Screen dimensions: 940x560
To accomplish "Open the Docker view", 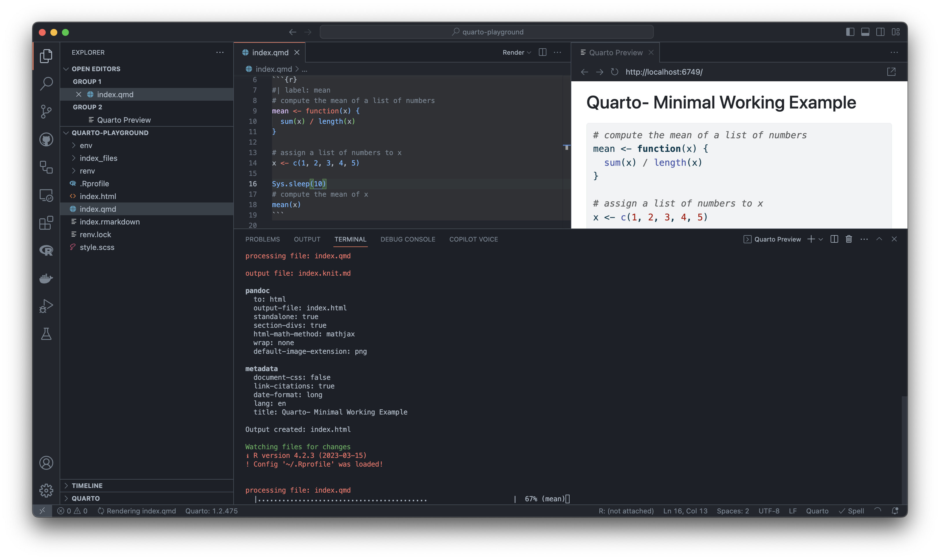I will click(46, 279).
